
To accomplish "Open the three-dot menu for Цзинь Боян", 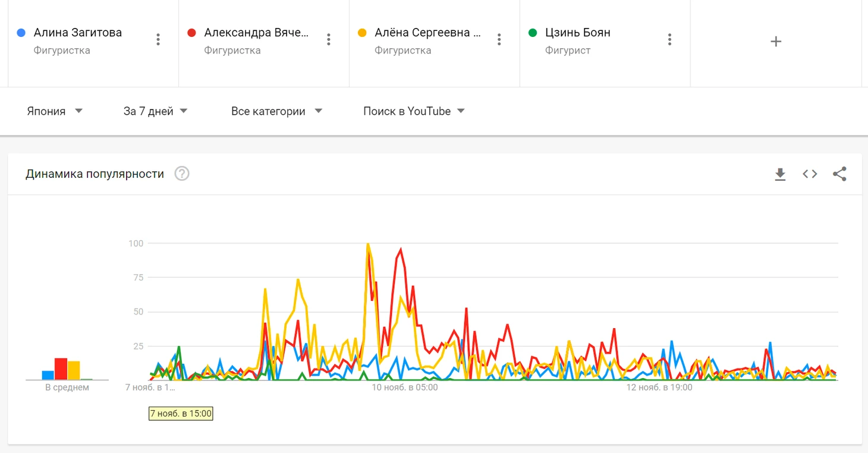I will (x=670, y=40).
